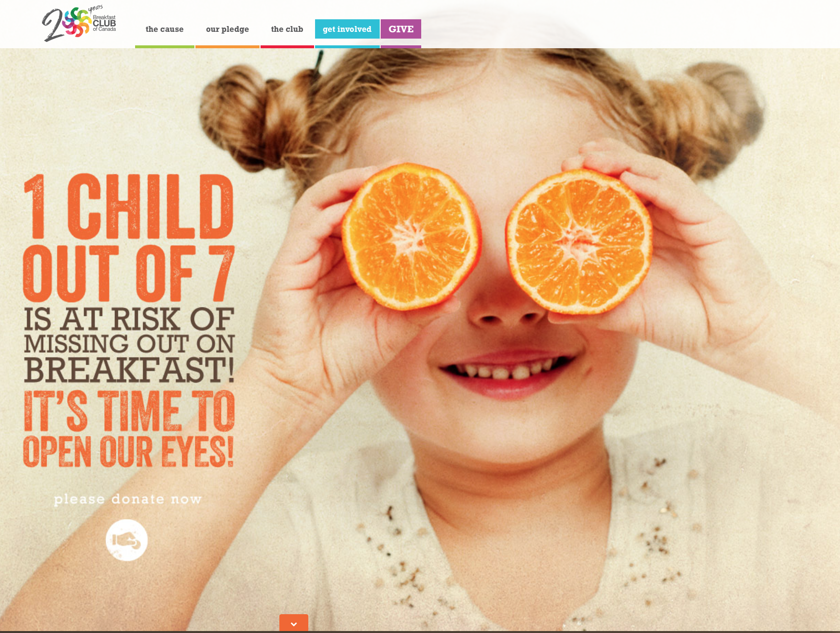Screen dimensions: 840x633
Task: Click the brown 'BREAKFAST!' word
Action: (129, 370)
